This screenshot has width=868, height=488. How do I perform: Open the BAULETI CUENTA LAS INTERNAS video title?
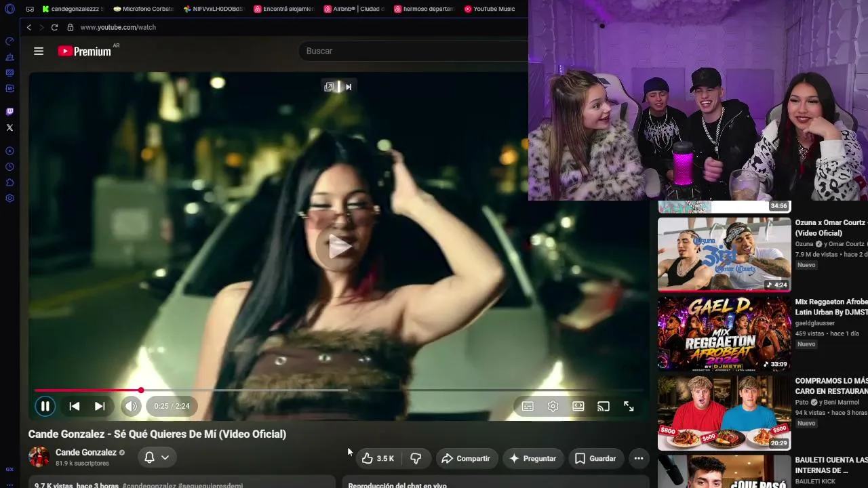coord(831,465)
